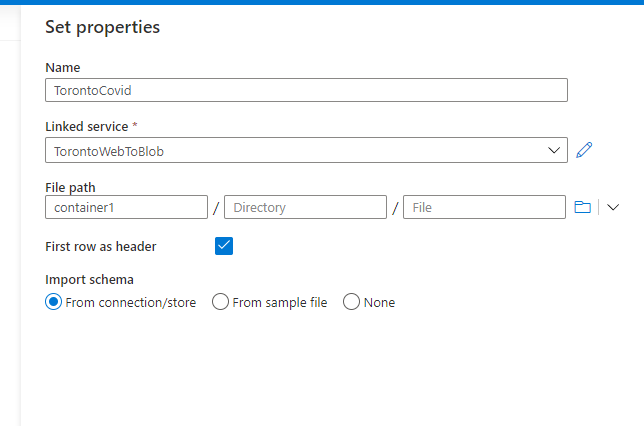
Task: Click the edit pencil icon for linked service
Action: tap(585, 150)
